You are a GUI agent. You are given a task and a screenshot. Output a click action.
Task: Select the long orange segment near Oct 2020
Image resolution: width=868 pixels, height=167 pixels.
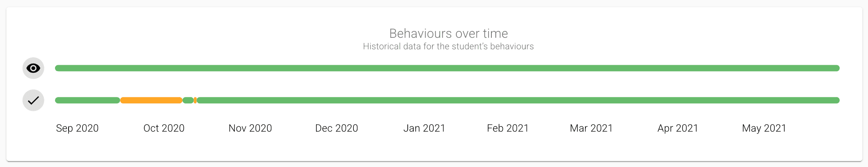point(151,100)
